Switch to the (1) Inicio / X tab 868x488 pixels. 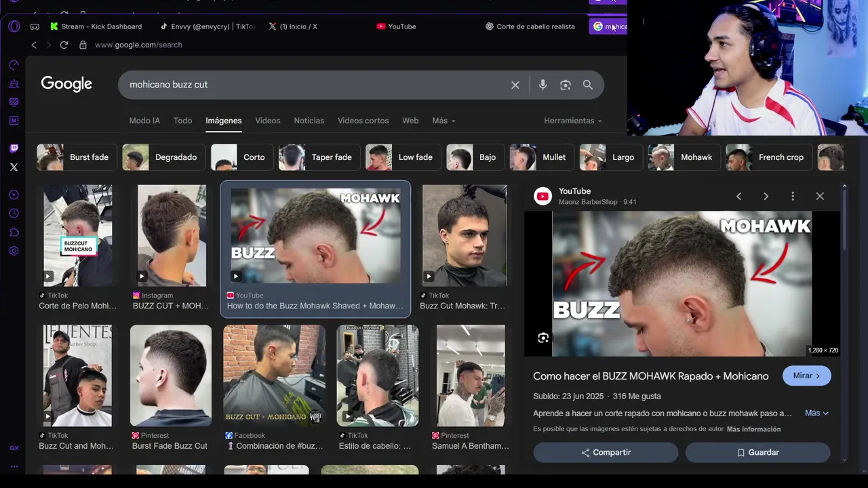pyautogui.click(x=293, y=26)
